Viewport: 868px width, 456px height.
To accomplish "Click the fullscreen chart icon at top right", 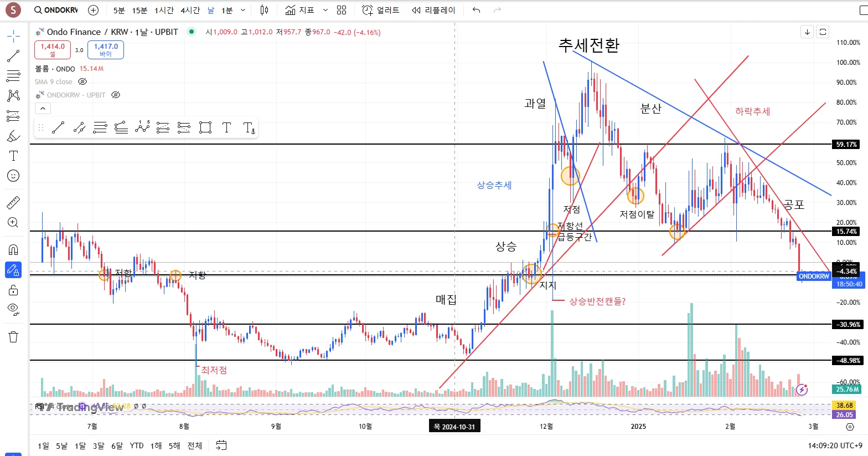I will click(823, 32).
